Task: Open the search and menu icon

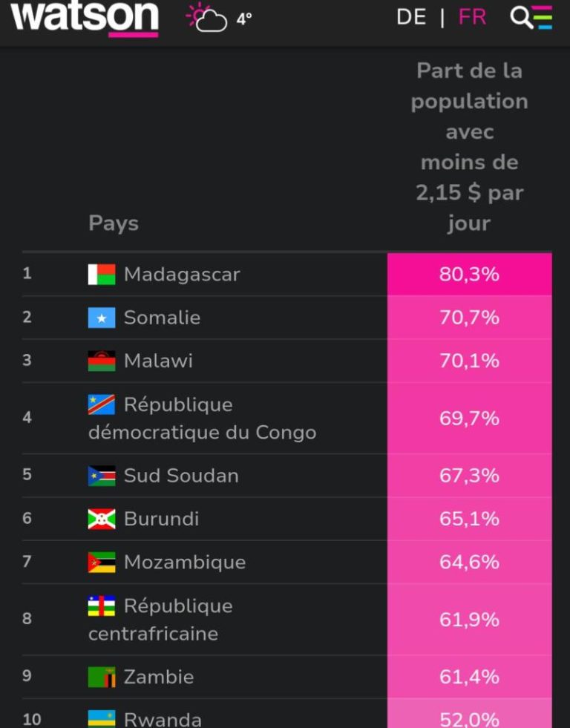Action: pos(531,17)
